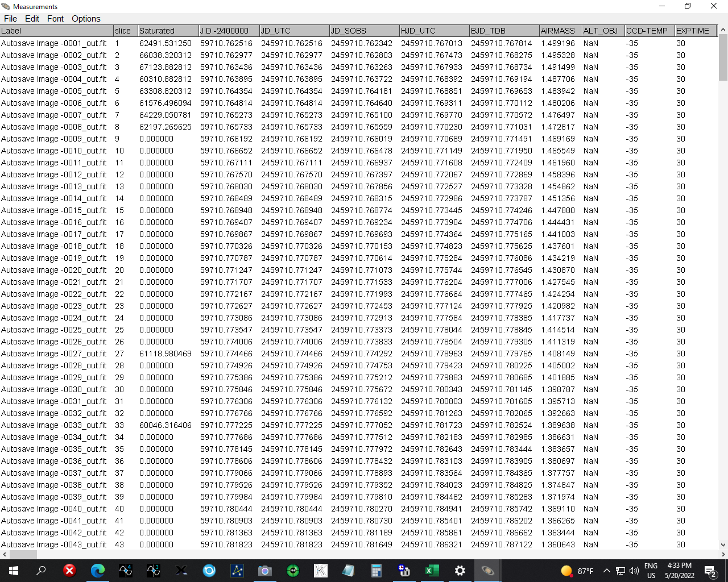Click the vertical scrollbar down arrow
728x582 pixels.
pyautogui.click(x=723, y=544)
